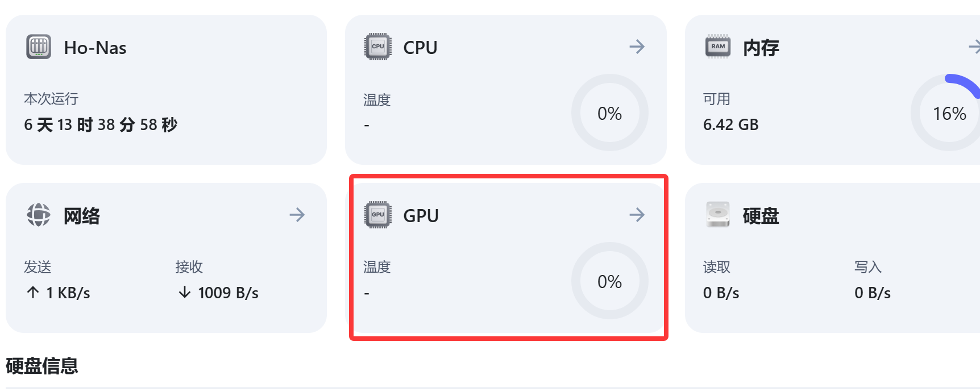Open GPU details via arrow
980x392 pixels.
click(x=637, y=215)
